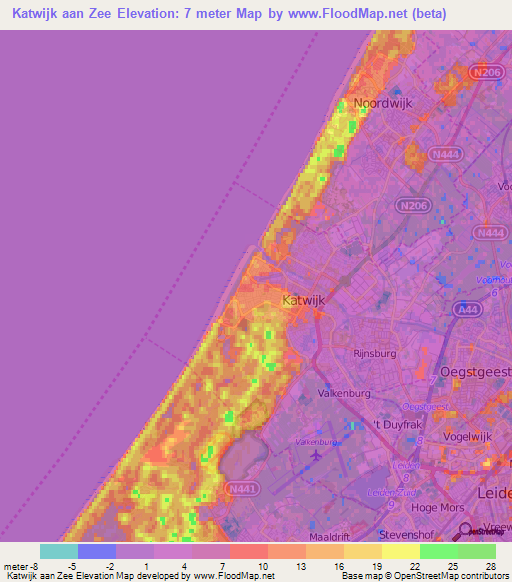This screenshot has height=582, width=512.
Task: Click junction number 7 on the A44
Action: point(433,380)
